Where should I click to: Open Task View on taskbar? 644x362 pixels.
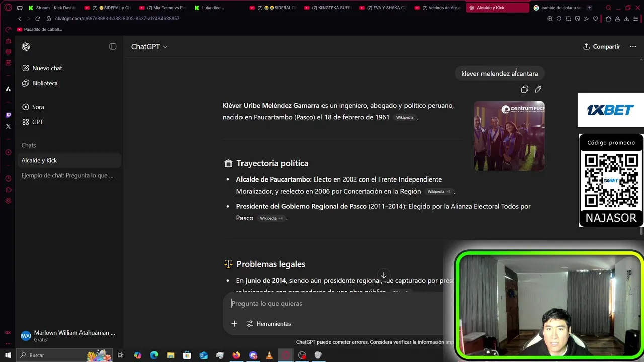click(x=121, y=355)
